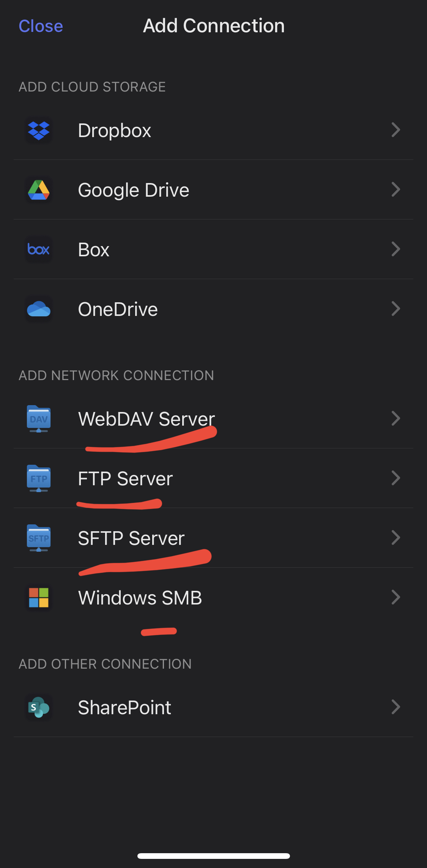Tap the Box logo icon
This screenshot has width=427, height=868.
click(x=39, y=249)
